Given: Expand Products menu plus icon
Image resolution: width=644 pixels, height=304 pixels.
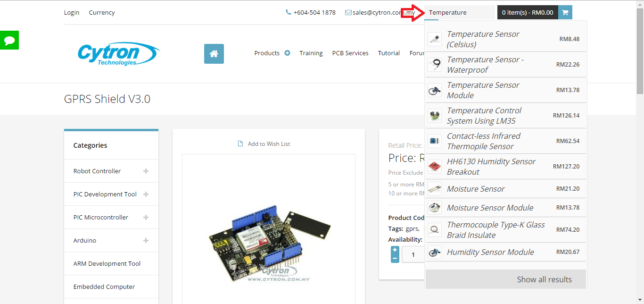Looking at the screenshot, I should pyautogui.click(x=287, y=53).
